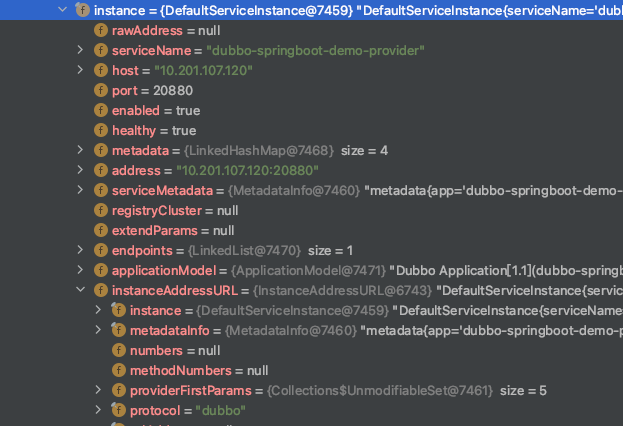Click field icon beside port

pos(101,90)
